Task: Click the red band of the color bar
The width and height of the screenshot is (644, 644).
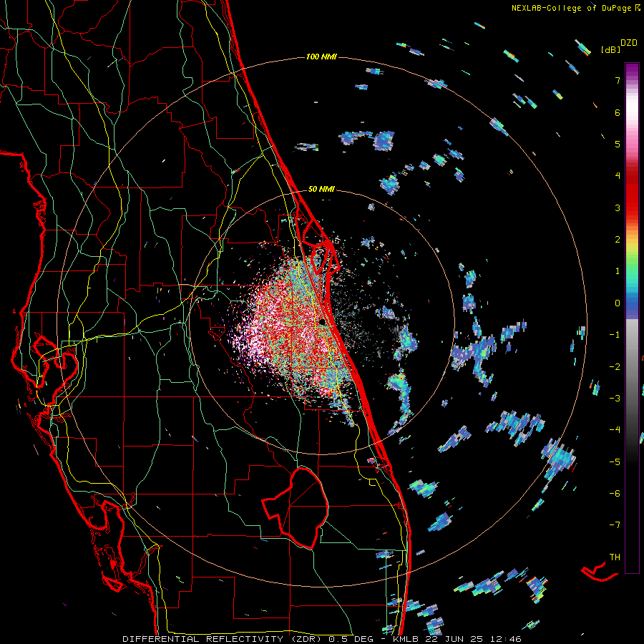Action: (x=632, y=193)
